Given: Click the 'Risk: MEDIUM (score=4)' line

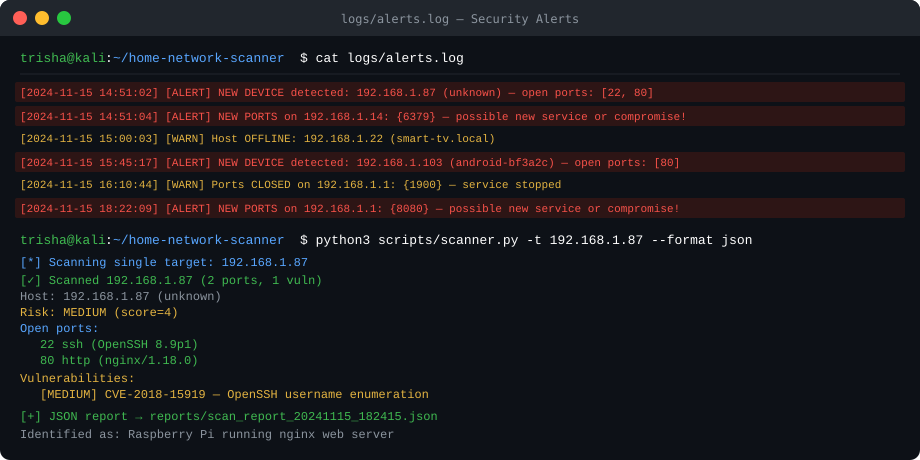Looking at the screenshot, I should pyautogui.click(x=99, y=313).
